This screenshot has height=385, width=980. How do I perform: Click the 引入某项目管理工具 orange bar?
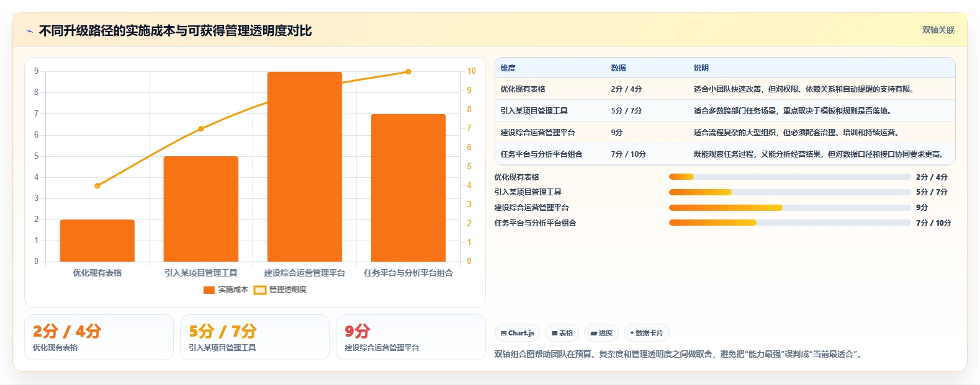201,209
